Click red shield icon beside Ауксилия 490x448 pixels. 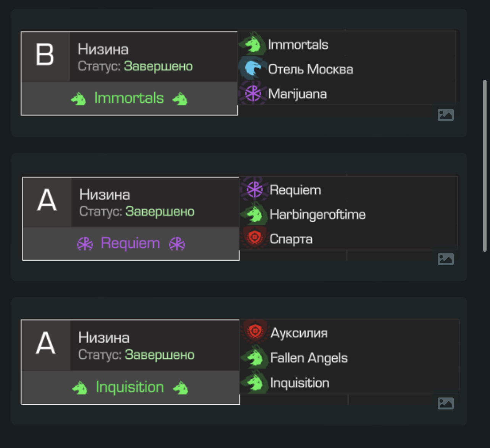255,332
